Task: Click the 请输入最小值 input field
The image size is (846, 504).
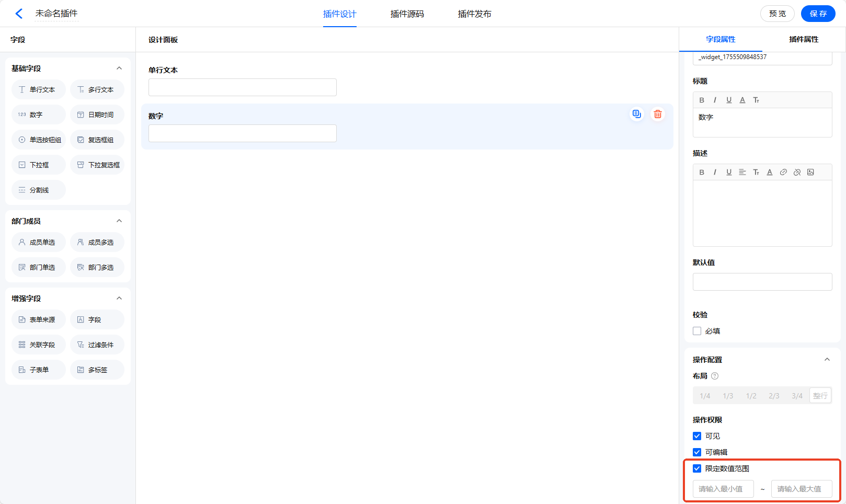Action: [723, 489]
